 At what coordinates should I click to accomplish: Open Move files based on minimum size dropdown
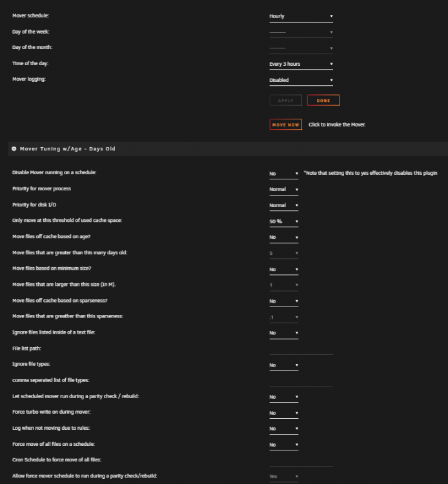[284, 269]
